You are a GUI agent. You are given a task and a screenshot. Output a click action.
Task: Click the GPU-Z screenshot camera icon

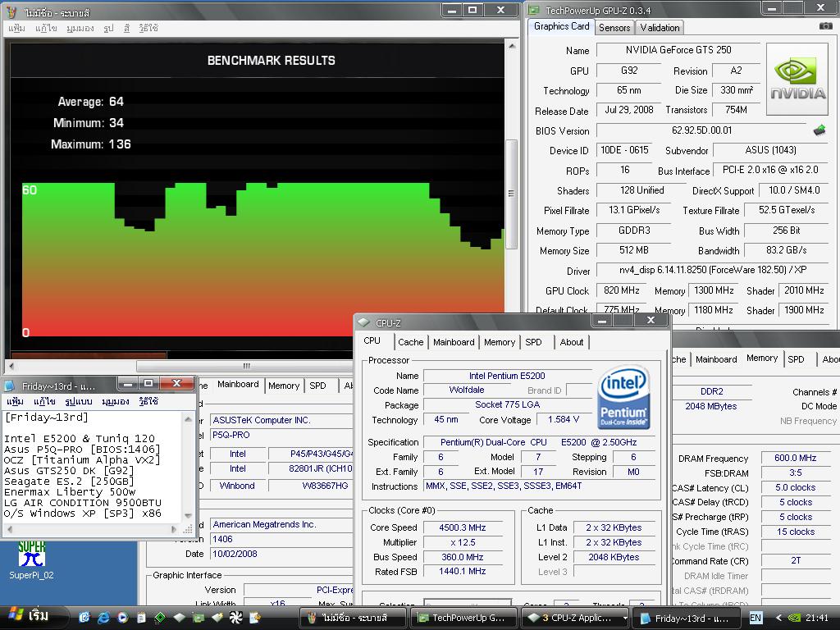[x=825, y=26]
